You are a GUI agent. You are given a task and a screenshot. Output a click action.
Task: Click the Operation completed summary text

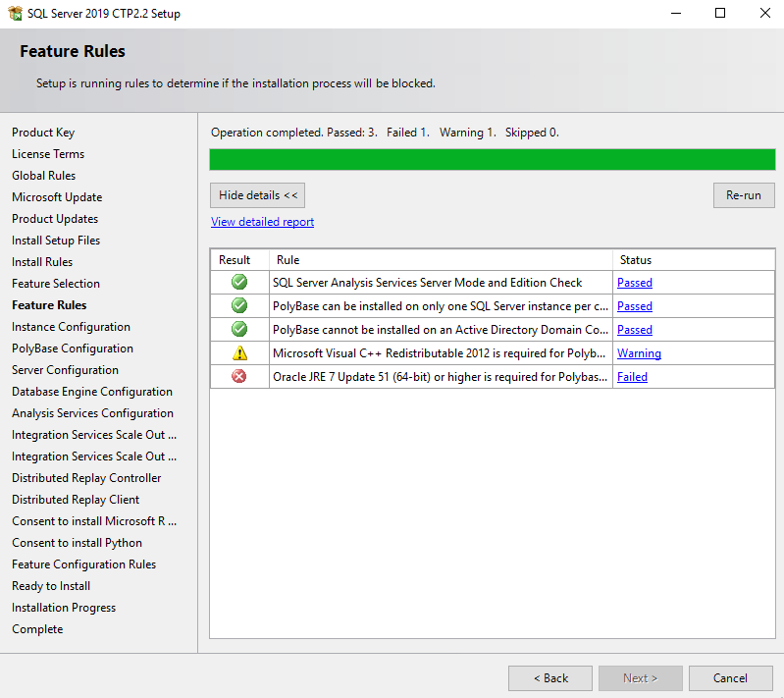click(385, 133)
